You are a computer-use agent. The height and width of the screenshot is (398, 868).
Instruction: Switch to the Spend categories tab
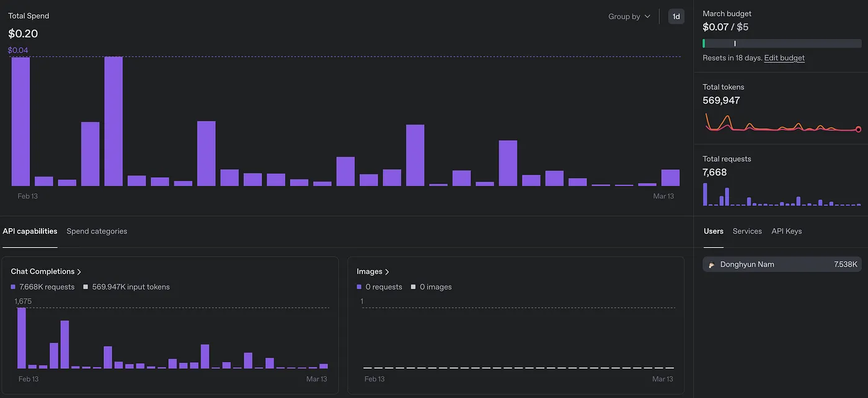[x=97, y=231]
